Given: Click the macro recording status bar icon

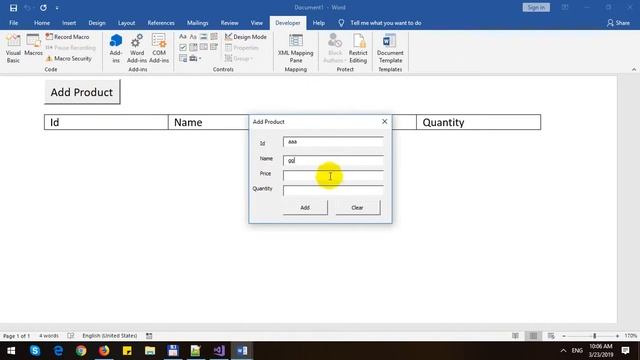Looking at the screenshot, I should 149,336.
